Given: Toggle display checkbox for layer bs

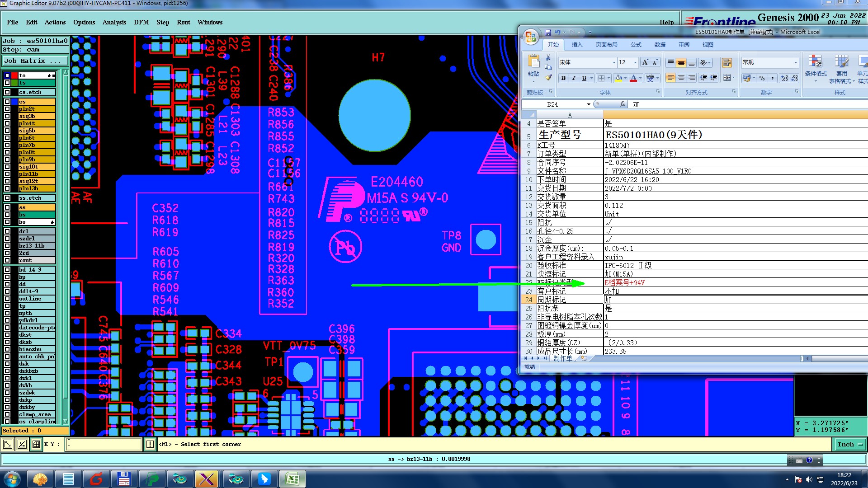Looking at the screenshot, I should tap(7, 215).
